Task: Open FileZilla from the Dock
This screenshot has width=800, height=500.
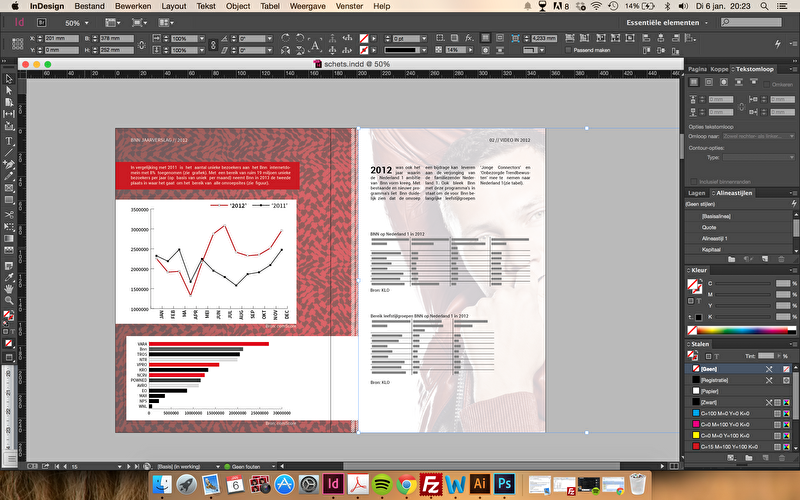Action: point(431,484)
